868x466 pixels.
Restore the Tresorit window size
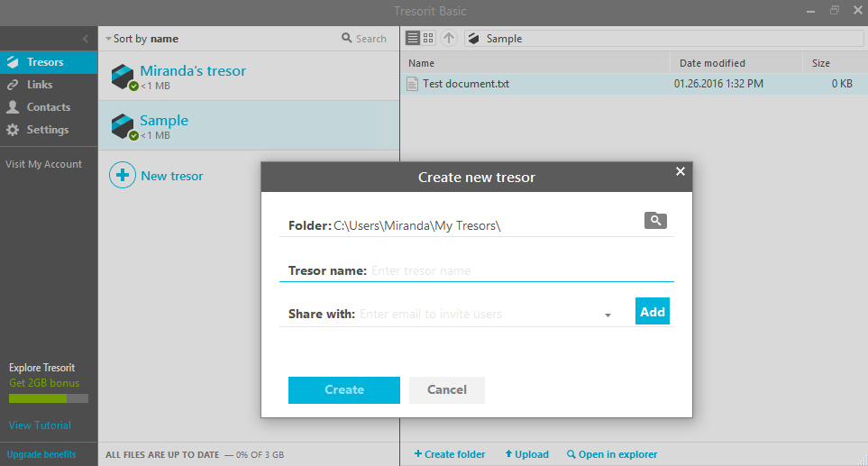(x=835, y=10)
